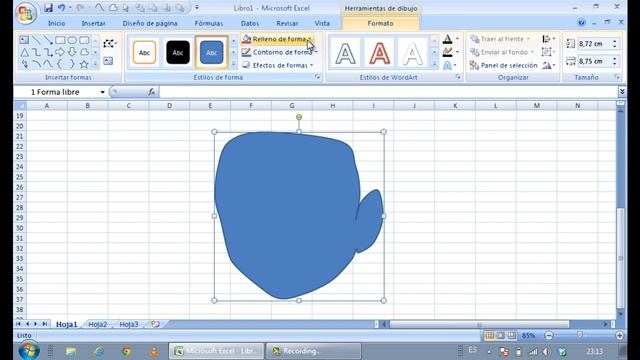Switch to sheet Hoja3
Screen dimensions: 640x360
(x=129, y=324)
